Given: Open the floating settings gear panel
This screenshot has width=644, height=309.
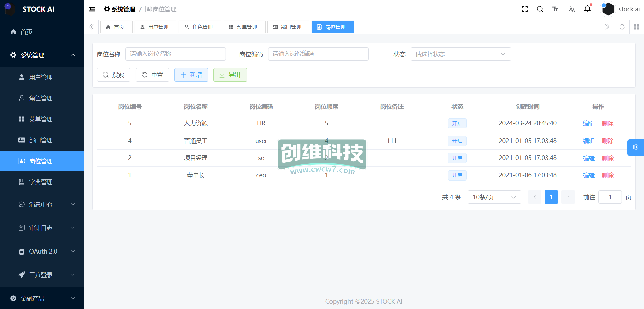Looking at the screenshot, I should click(x=635, y=147).
